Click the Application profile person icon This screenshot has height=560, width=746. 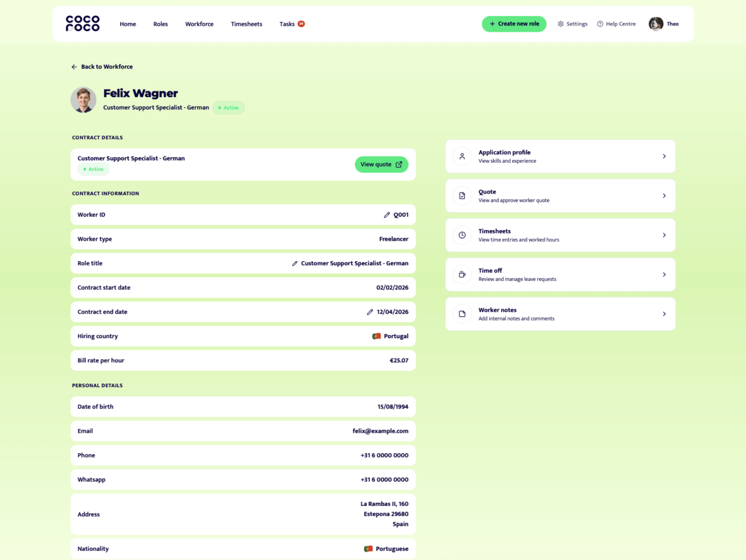pyautogui.click(x=462, y=157)
